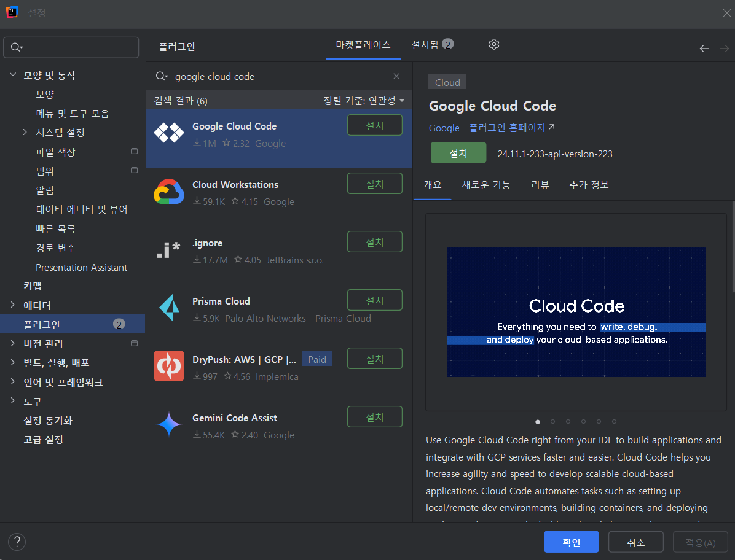
Task: Click the Gemini Code Assist plugin icon
Action: coord(169,424)
